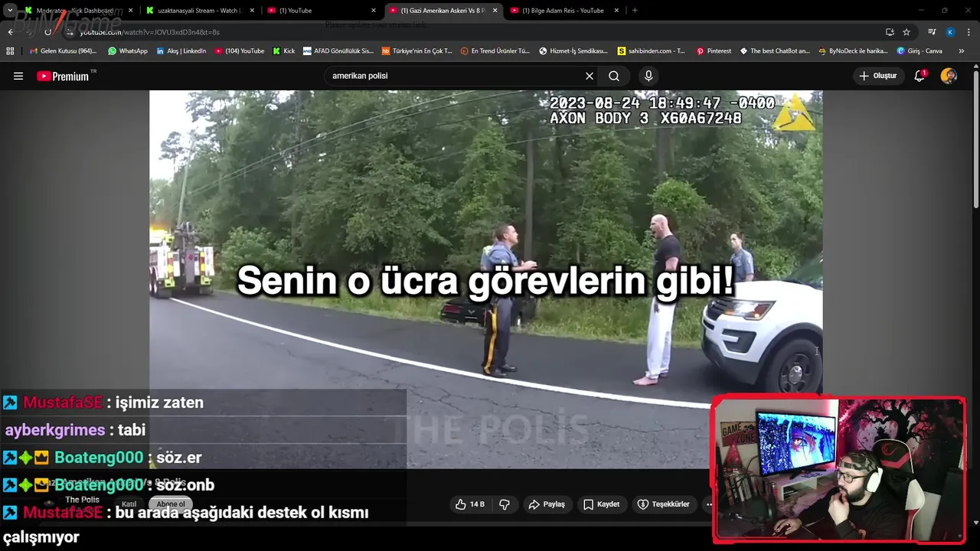Click ayberkgrimes 'tabi' chat message
Viewport: 980px width, 551px height.
pyautogui.click(x=75, y=430)
